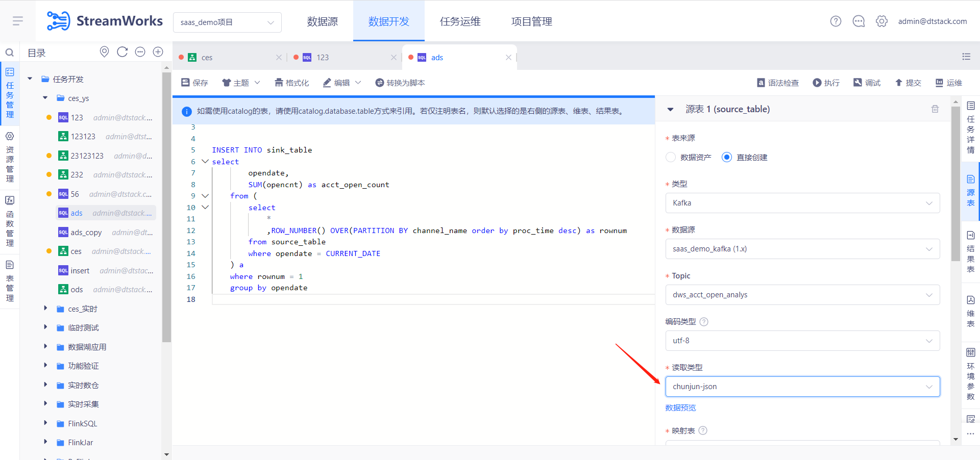Click the 编码类型 help icon

coord(704,322)
